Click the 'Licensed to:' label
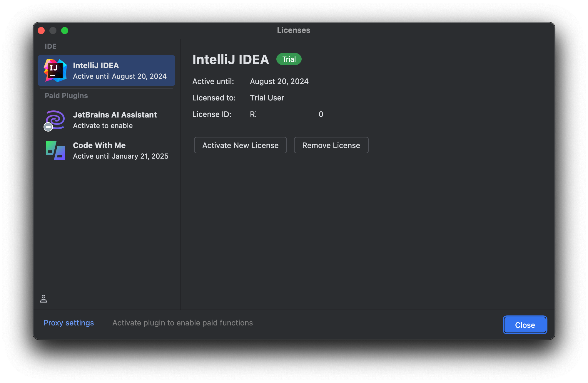588x383 pixels. (x=214, y=98)
